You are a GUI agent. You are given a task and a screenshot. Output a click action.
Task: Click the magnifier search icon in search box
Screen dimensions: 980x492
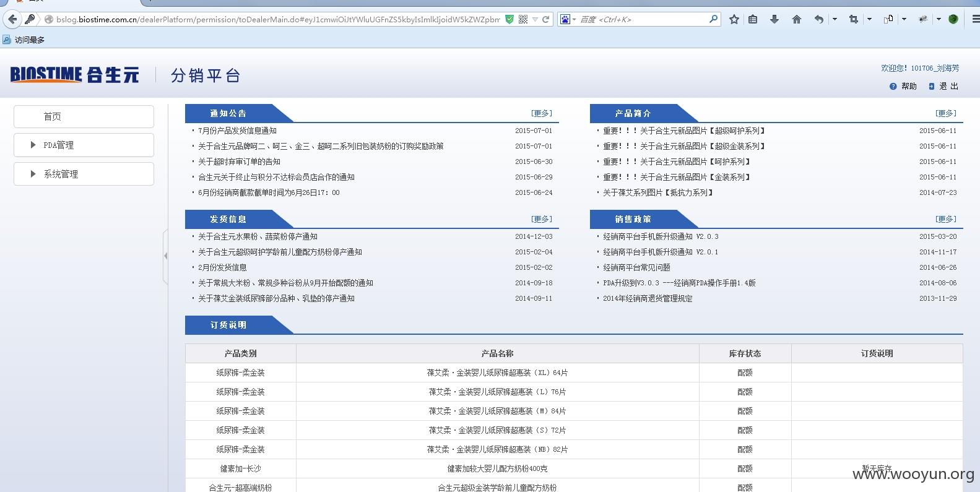pyautogui.click(x=713, y=19)
